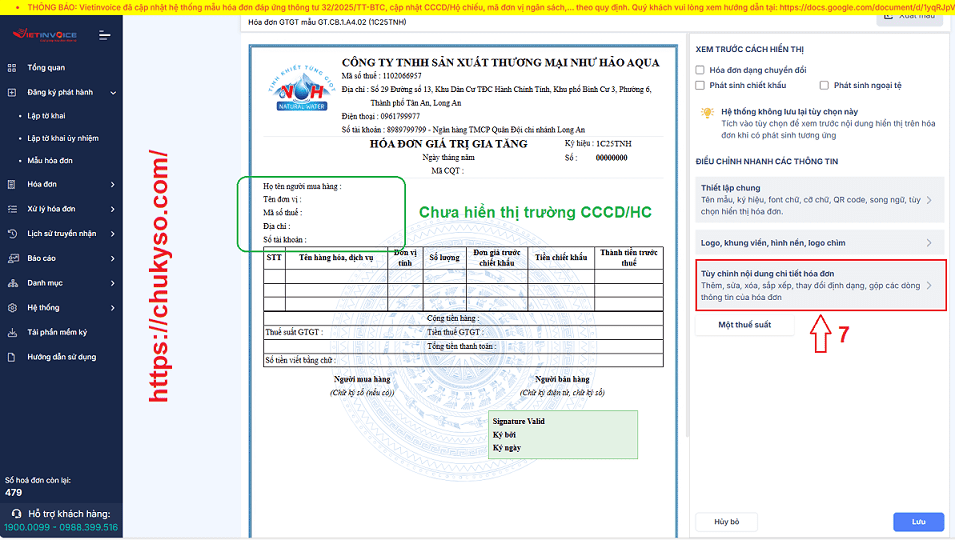The image size is (955, 540).
Task: Open Tùy chỉnh nội dung chi tiết hóa đơn
Action: (x=820, y=285)
